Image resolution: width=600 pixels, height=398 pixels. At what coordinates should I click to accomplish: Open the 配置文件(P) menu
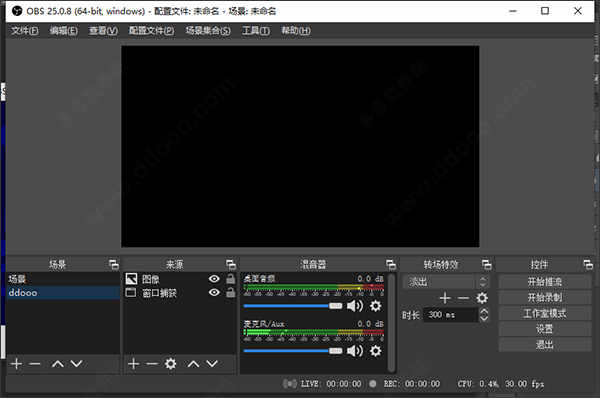152,31
